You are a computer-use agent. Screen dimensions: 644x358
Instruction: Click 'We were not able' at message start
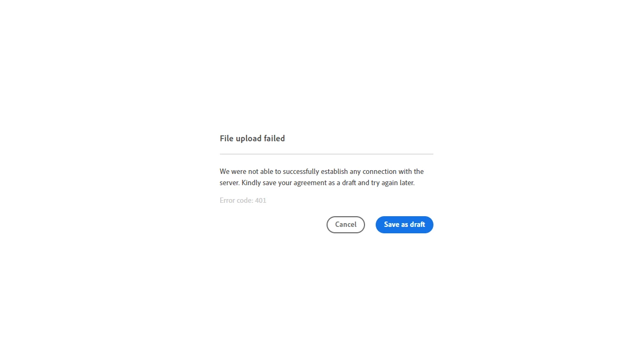click(246, 172)
